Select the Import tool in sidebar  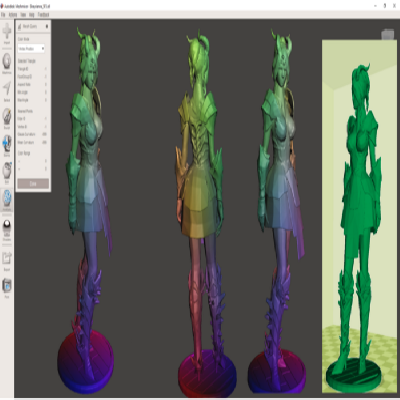7,33
